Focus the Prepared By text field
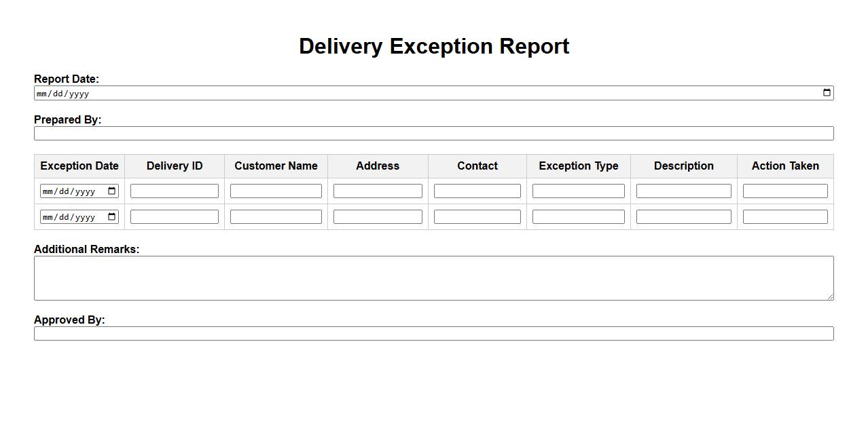This screenshot has height=441, width=868. pyautogui.click(x=433, y=134)
